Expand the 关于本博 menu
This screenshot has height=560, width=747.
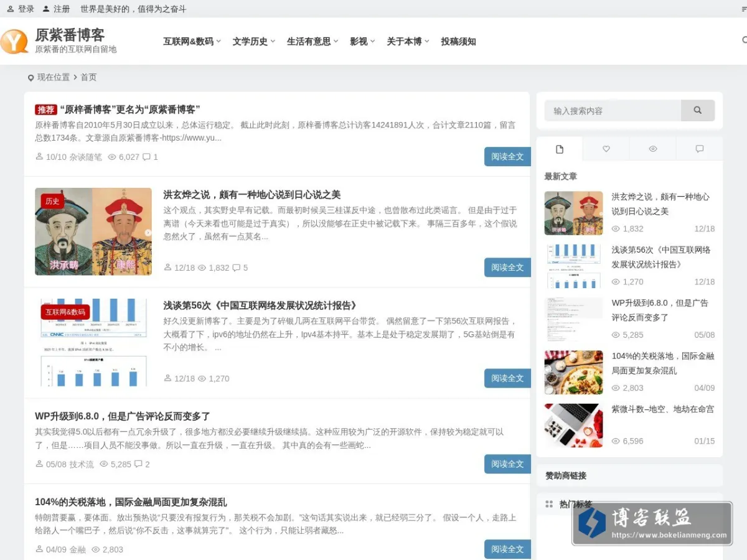[x=408, y=41]
